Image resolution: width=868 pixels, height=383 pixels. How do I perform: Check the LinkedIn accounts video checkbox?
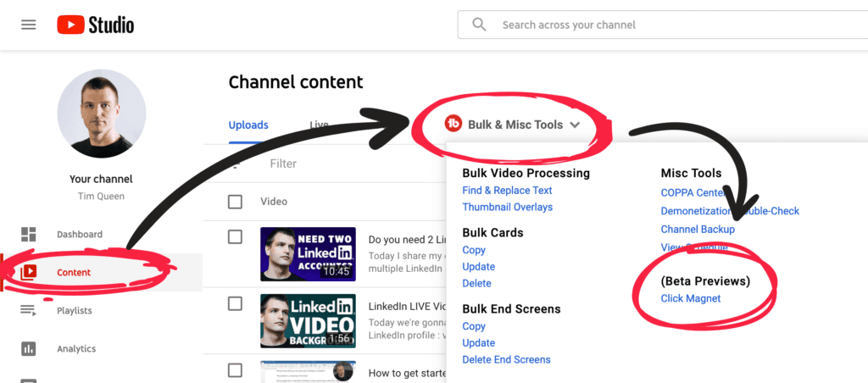[236, 237]
